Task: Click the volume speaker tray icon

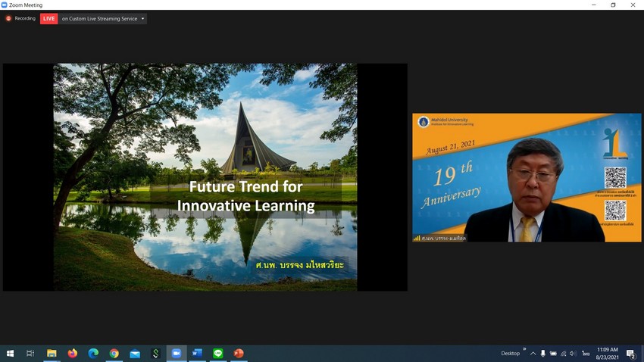Action: 573,353
